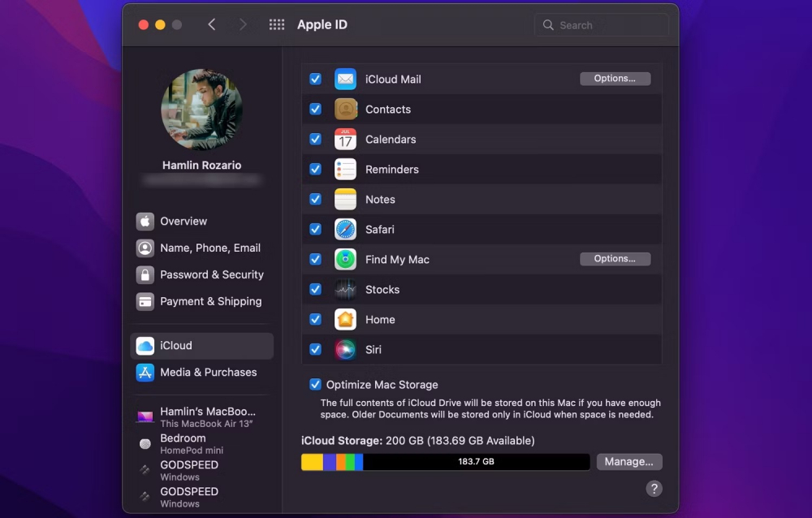The height and width of the screenshot is (518, 812).
Task: Click the yellow segment of storage bar
Action: (x=312, y=462)
